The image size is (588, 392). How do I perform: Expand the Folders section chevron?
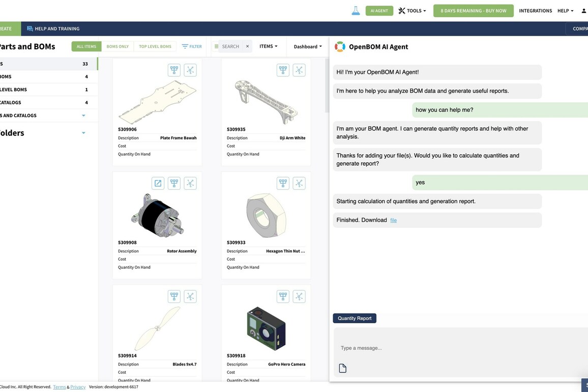click(x=83, y=132)
